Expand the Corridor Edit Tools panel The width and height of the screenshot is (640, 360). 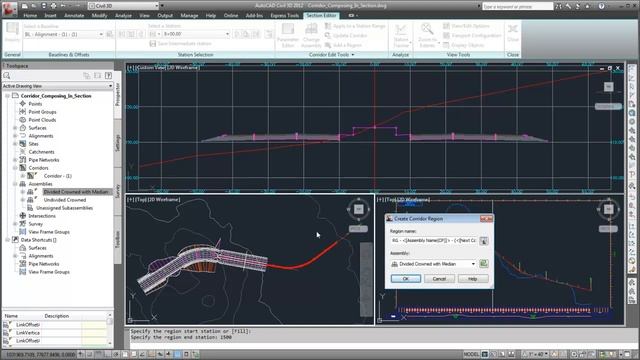point(331,54)
